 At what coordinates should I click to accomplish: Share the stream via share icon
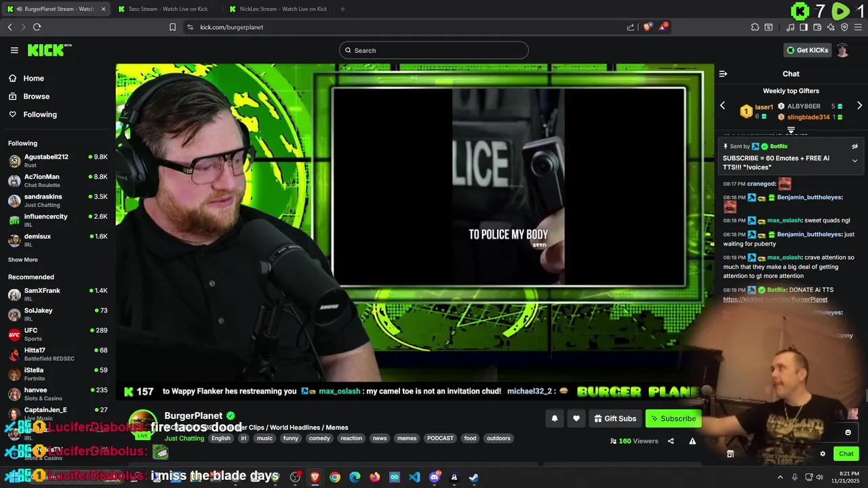tap(671, 441)
